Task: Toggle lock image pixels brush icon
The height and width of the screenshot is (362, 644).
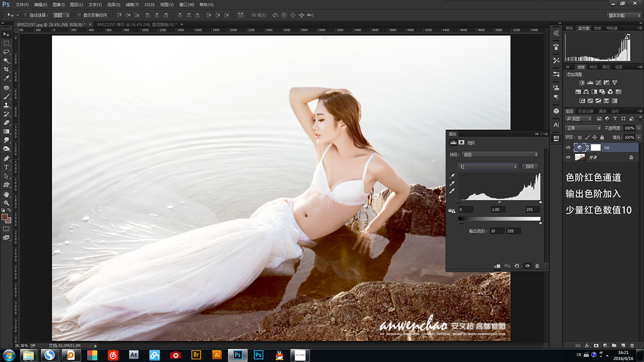Action: (587, 138)
